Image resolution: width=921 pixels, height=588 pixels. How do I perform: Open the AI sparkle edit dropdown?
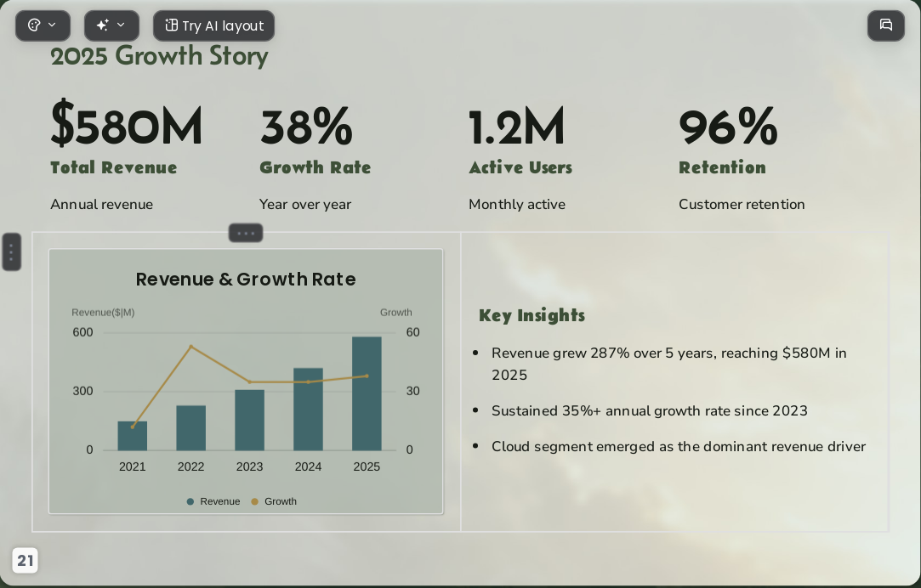click(111, 25)
